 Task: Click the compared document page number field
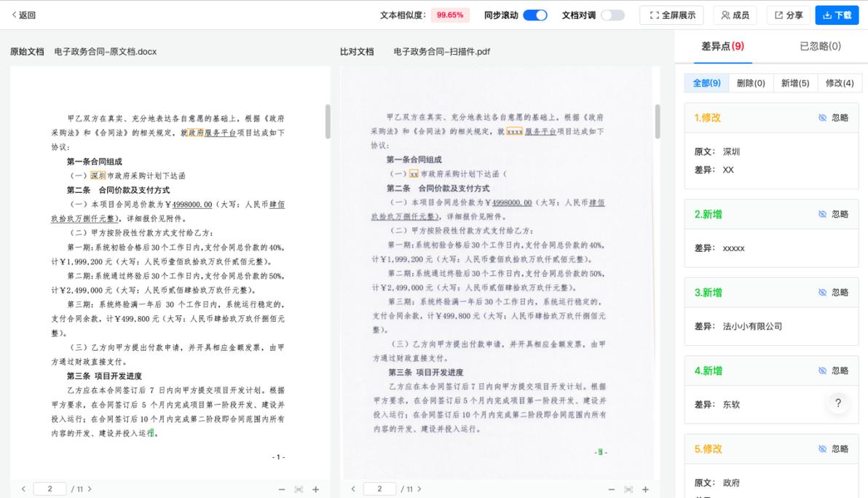380,489
